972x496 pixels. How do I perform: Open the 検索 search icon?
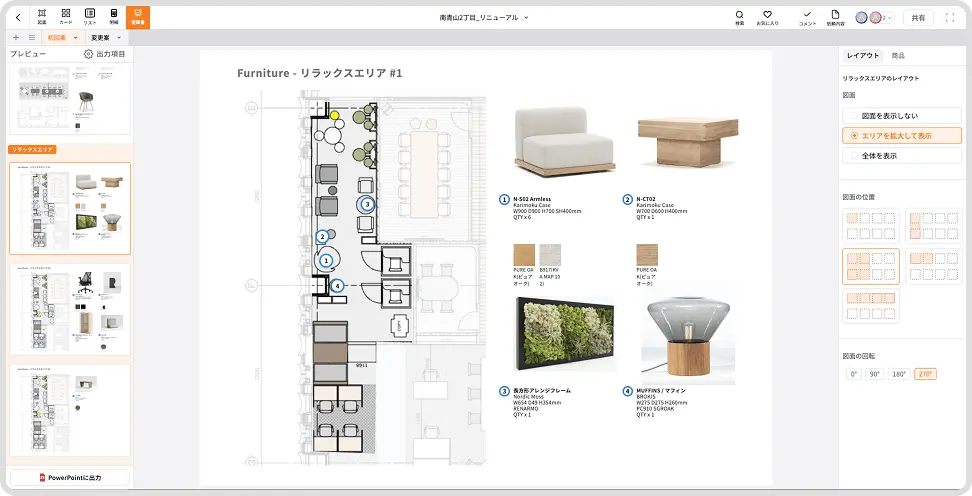click(739, 16)
